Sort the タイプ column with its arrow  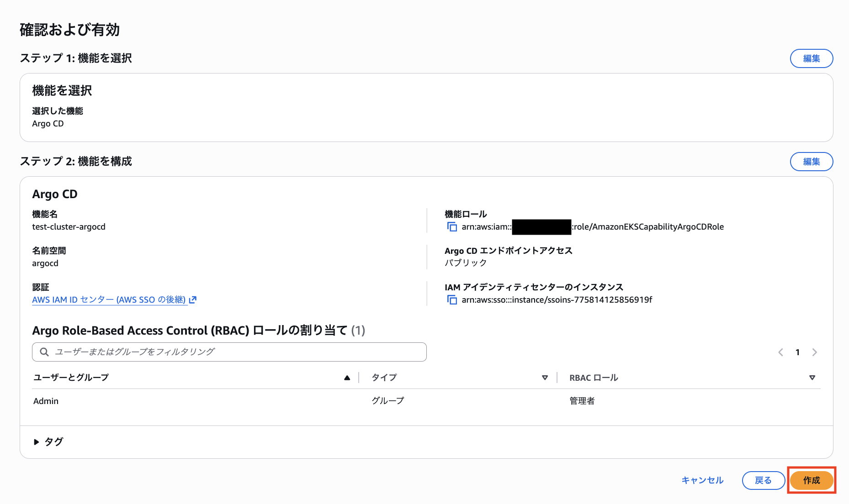coord(545,378)
